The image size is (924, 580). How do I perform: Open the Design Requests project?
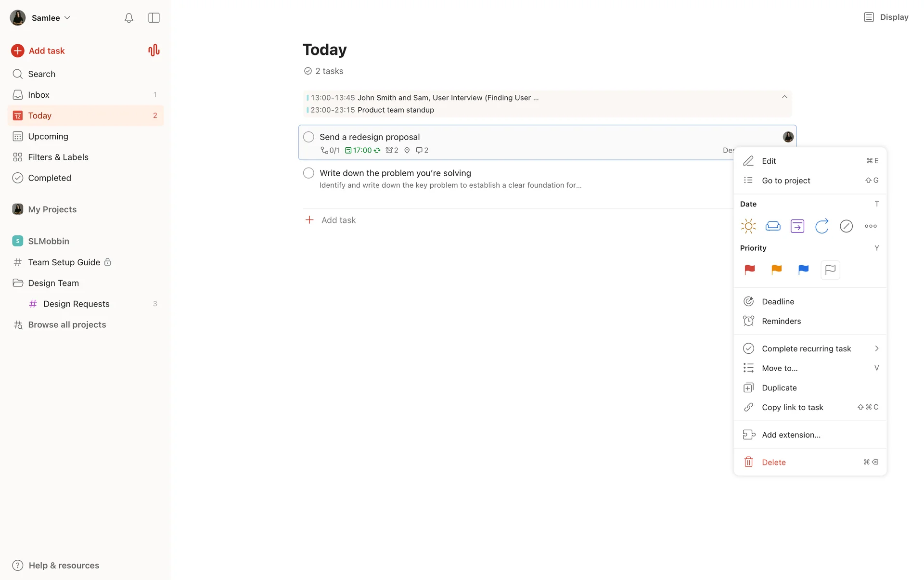pyautogui.click(x=76, y=304)
